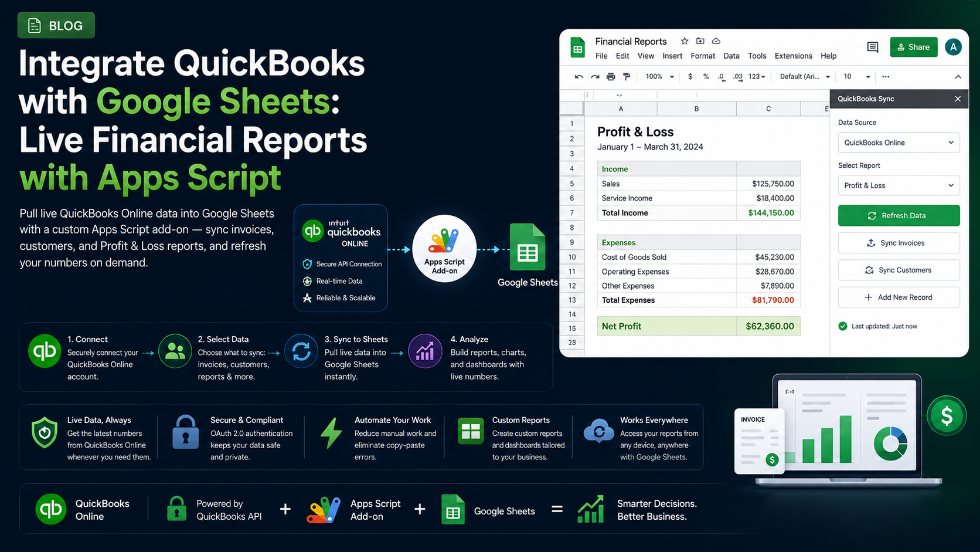
Task: Click the Apps Script Add-on circle logo
Action: pyautogui.click(x=444, y=248)
